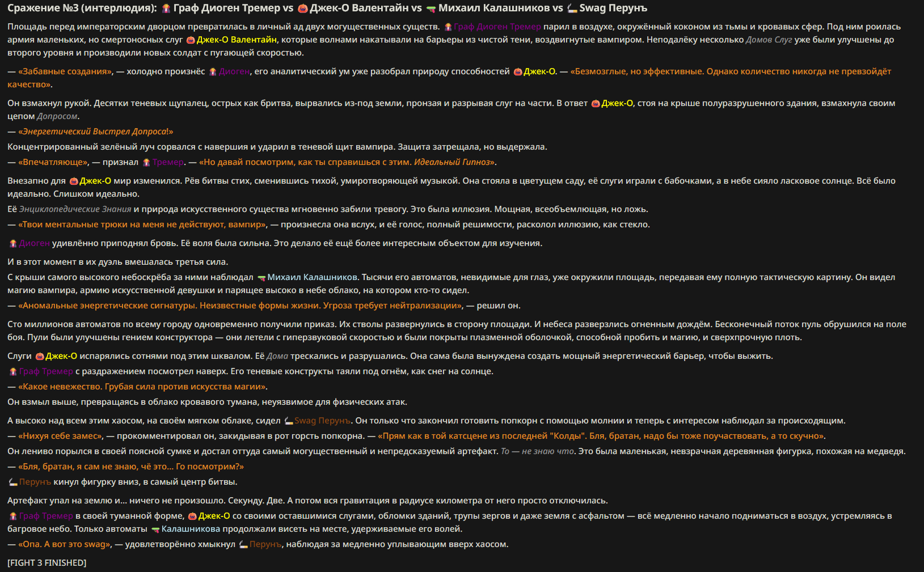Image resolution: width=924 pixels, height=572 pixels.
Task: Click purple 'Тремер' after 'признал'
Action: click(x=168, y=162)
